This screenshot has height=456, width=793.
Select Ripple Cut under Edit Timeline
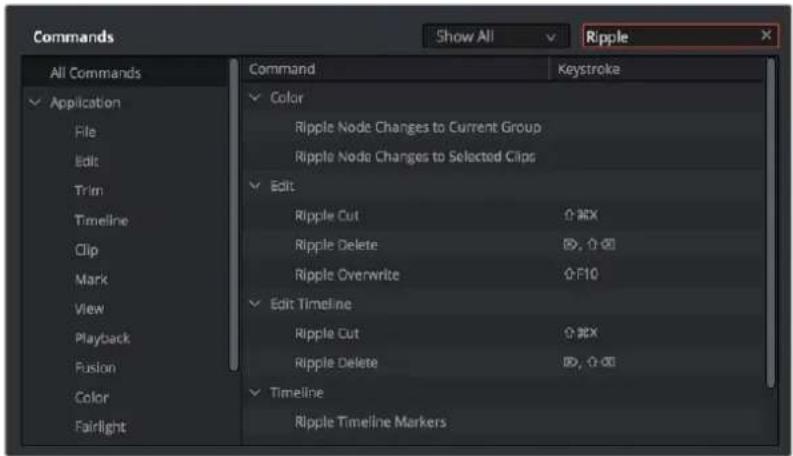tap(327, 334)
